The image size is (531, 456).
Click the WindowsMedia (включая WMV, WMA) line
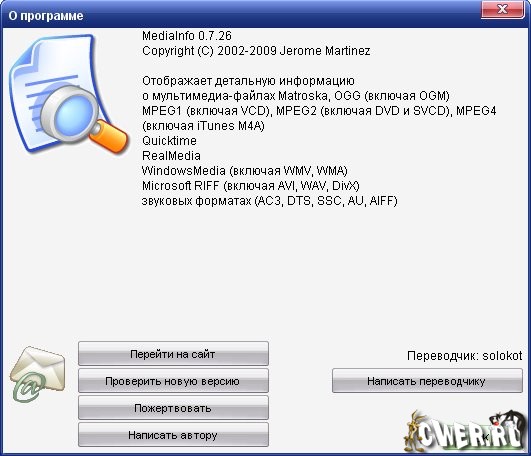[245, 171]
